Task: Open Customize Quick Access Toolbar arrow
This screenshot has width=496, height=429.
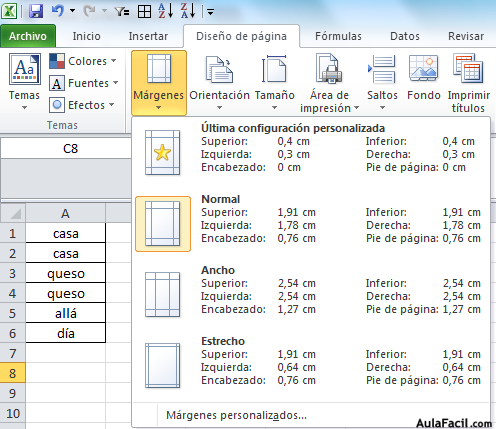Action: [x=210, y=12]
